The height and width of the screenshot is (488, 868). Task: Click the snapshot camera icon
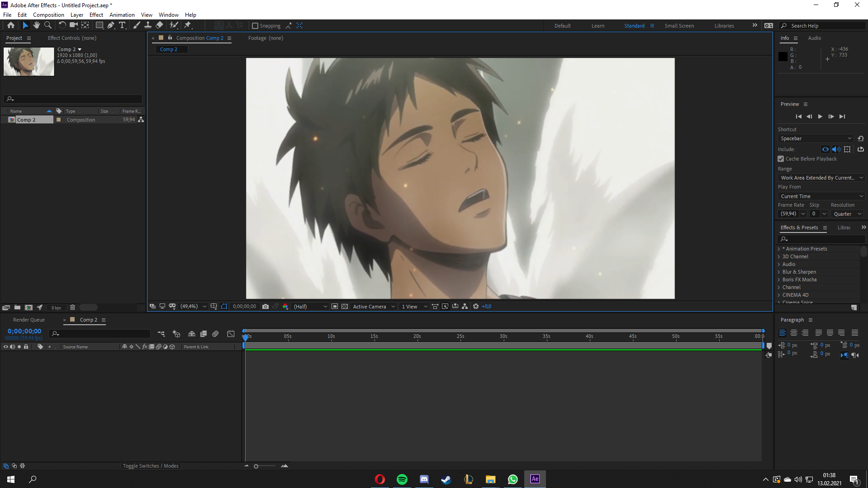tap(266, 307)
